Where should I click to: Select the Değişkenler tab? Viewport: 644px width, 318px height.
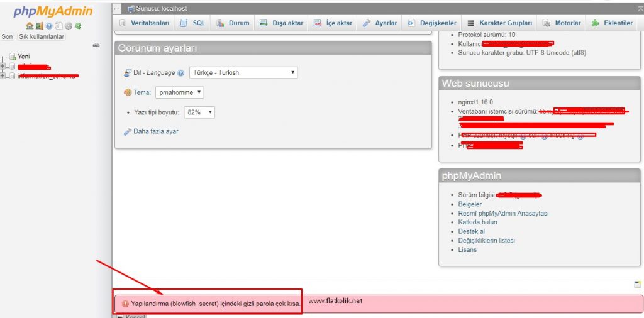[432, 23]
